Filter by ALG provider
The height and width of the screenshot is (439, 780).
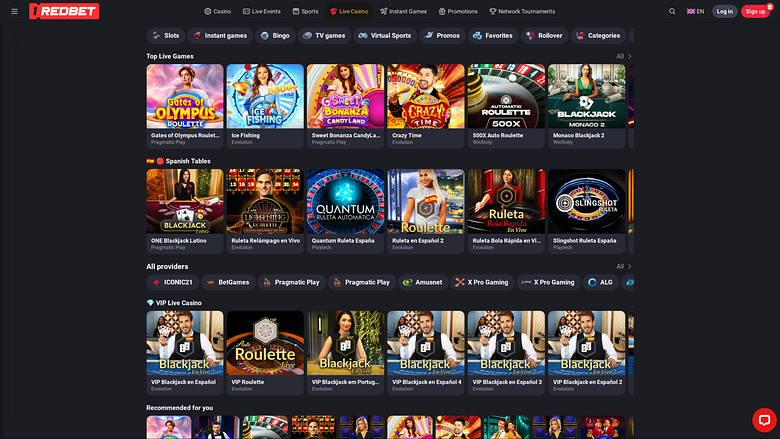coord(600,282)
